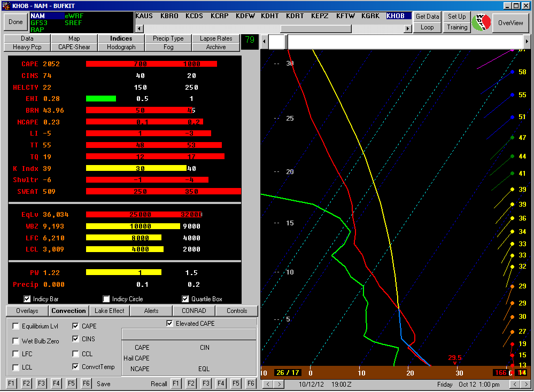Click the Hail CAPE label

pos(136,358)
